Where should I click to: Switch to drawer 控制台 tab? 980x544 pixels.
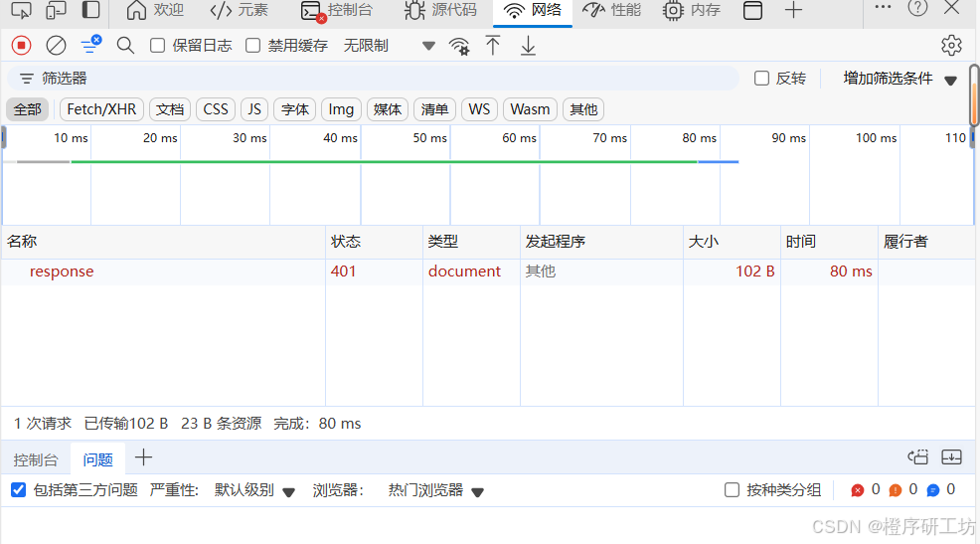[36, 459]
